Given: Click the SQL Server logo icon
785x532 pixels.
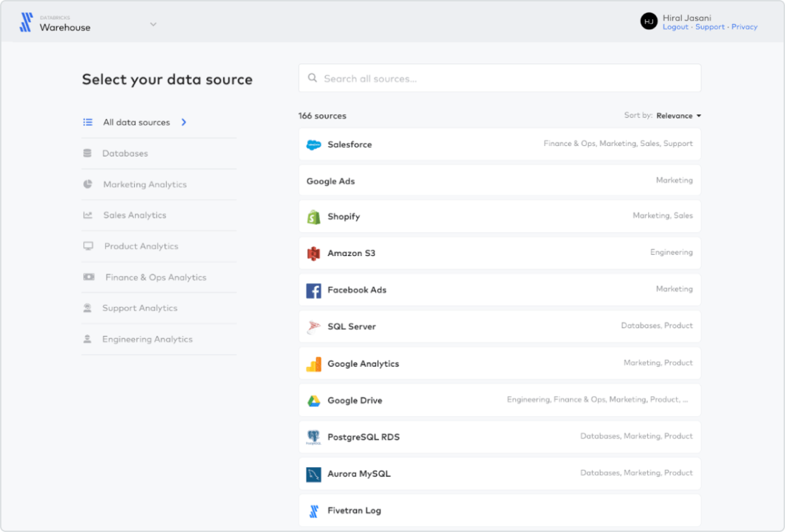Looking at the screenshot, I should [313, 327].
